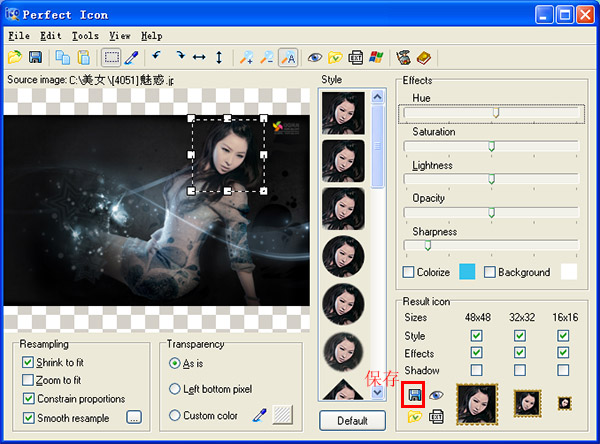
Task: Click the 32x32 result icon preview
Action: point(527,403)
